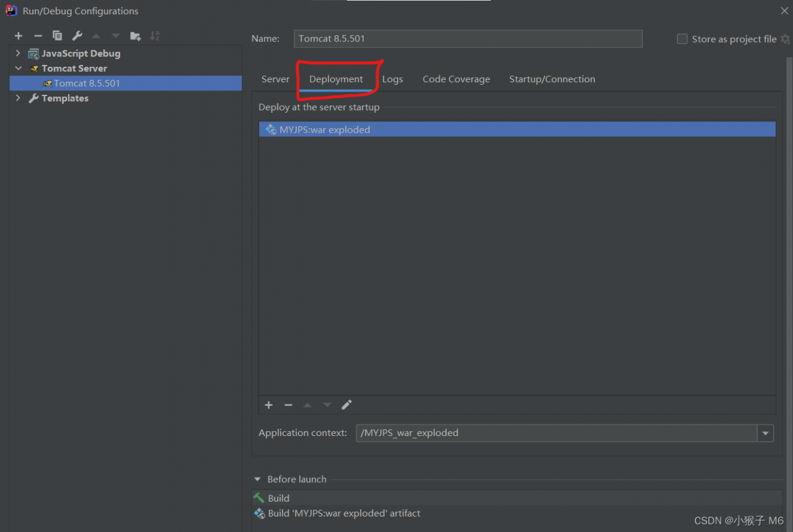Select the JavaScript Debug tree item
This screenshot has height=532, width=793.
[81, 53]
